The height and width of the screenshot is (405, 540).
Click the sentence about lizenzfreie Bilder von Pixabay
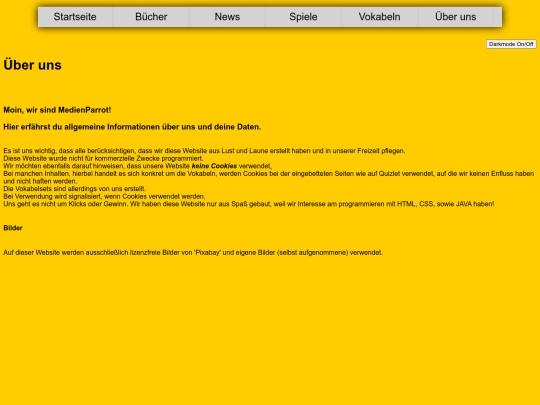[193, 252]
